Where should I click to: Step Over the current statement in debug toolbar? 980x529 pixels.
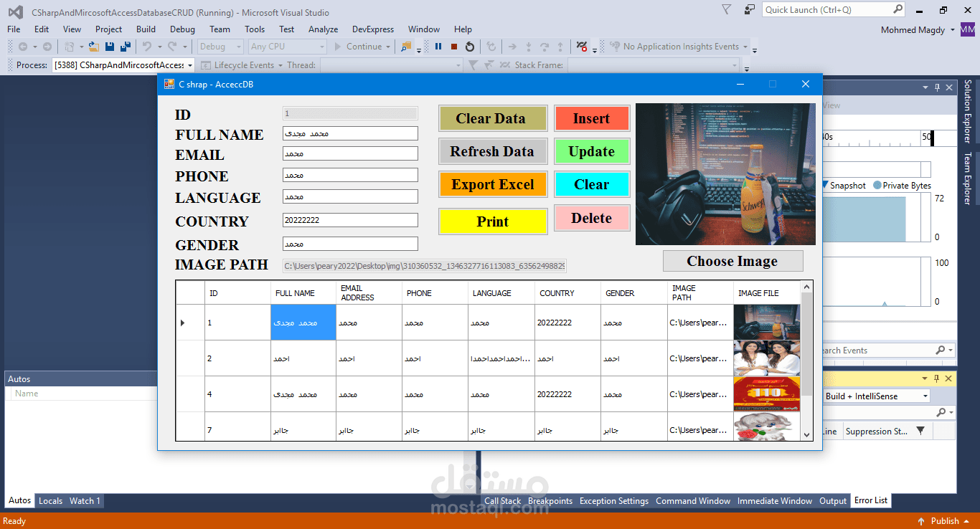pyautogui.click(x=545, y=46)
